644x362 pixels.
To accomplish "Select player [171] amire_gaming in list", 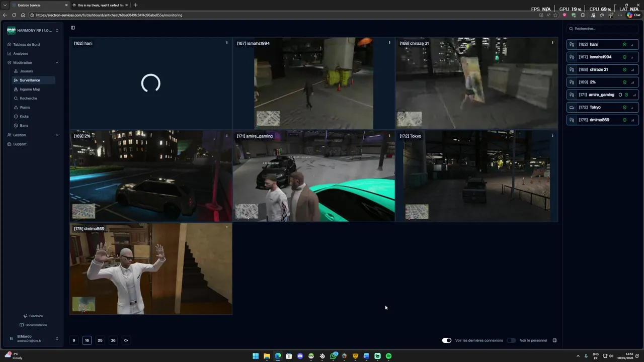I will tap(602, 95).
